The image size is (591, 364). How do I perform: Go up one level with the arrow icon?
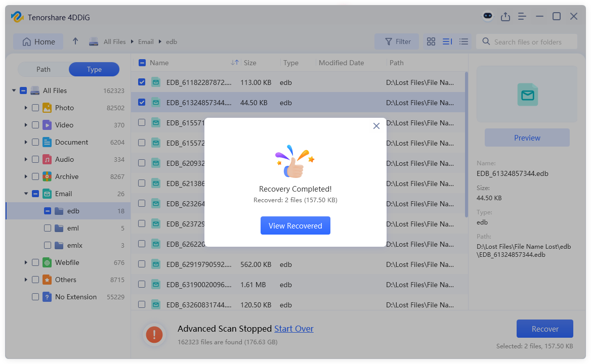[x=75, y=41]
